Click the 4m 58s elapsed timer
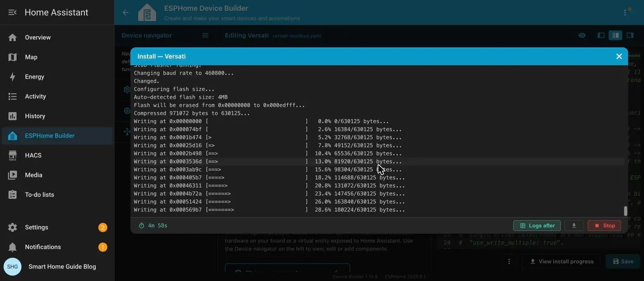The width and height of the screenshot is (644, 281). (153, 226)
